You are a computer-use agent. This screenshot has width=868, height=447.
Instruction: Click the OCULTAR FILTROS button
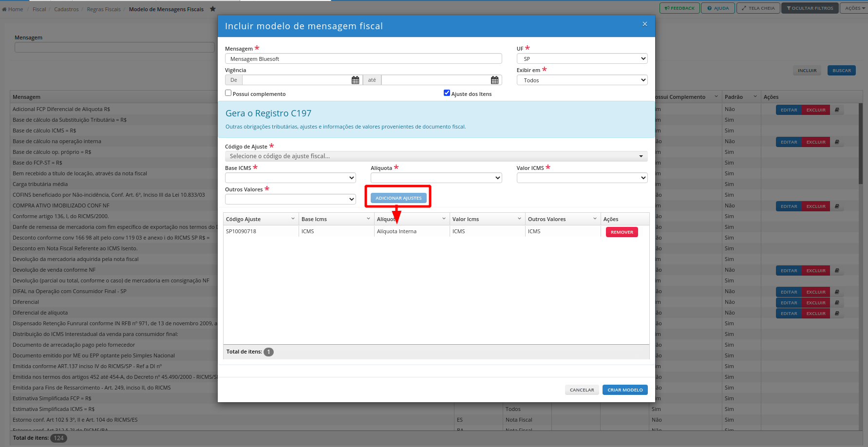tap(810, 8)
